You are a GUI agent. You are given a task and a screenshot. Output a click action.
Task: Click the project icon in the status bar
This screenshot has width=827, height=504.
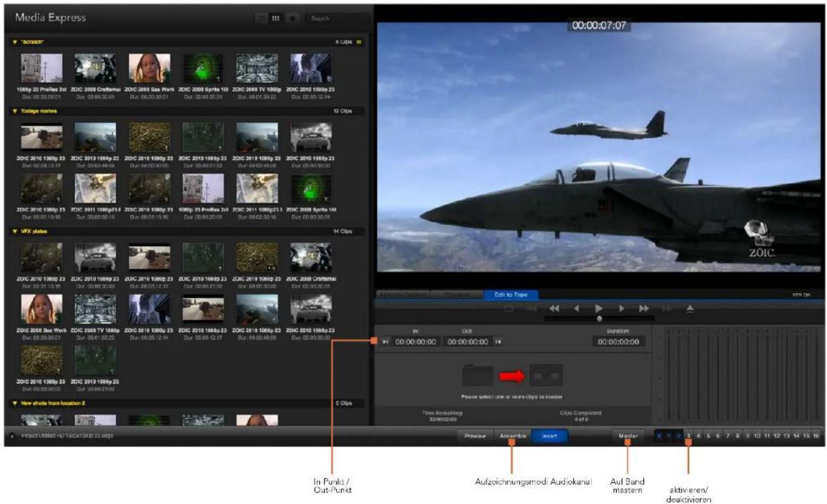click(13, 435)
